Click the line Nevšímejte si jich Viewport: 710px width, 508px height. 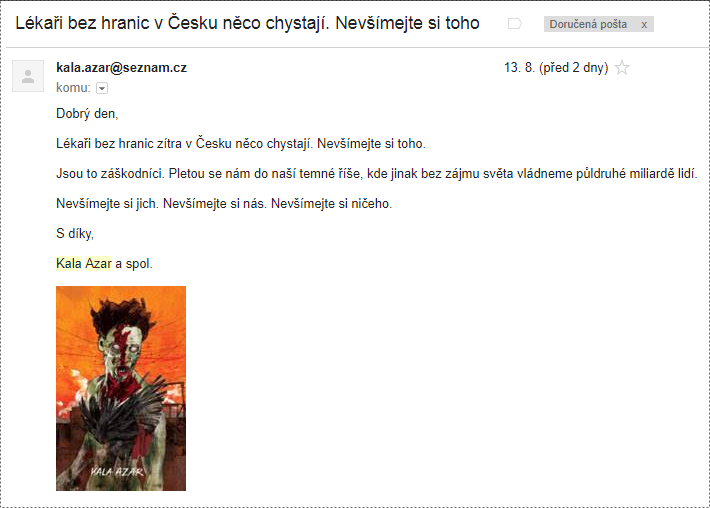pyautogui.click(x=224, y=204)
